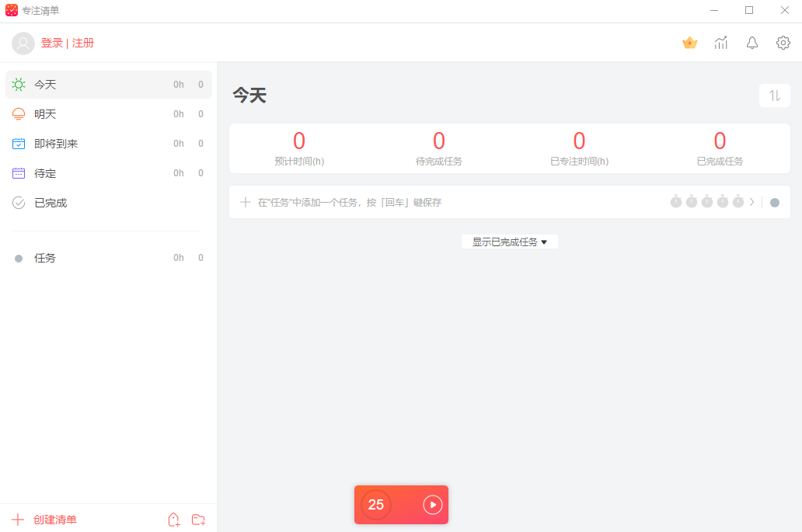Open the premium crown icon
Screen dimensions: 802x532
tap(689, 43)
